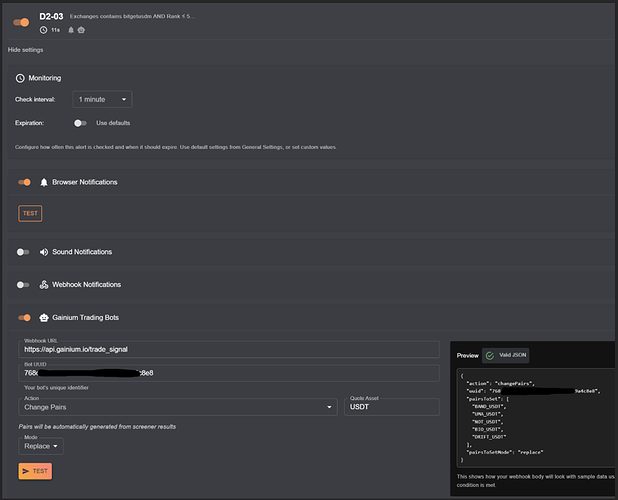Open the Action Change Pairs dropdown
The height and width of the screenshot is (500, 618).
(178, 407)
